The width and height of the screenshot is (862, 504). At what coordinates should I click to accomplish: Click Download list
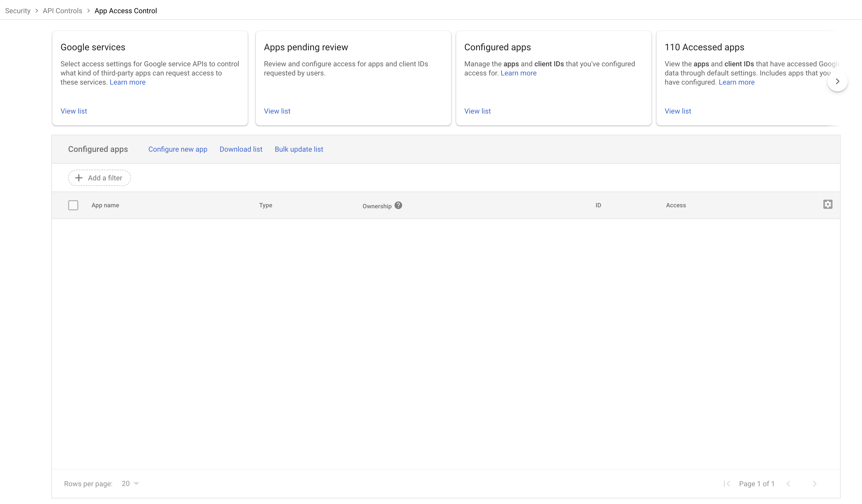(x=241, y=149)
